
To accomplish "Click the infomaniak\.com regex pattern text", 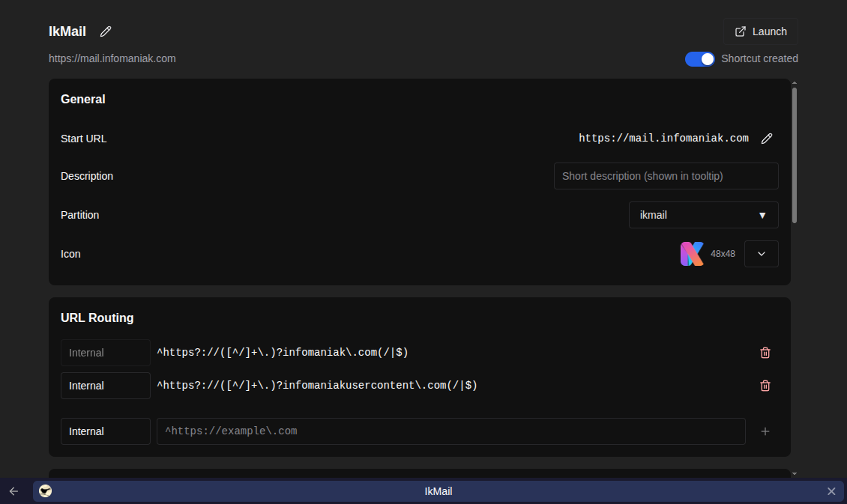I will pos(283,353).
